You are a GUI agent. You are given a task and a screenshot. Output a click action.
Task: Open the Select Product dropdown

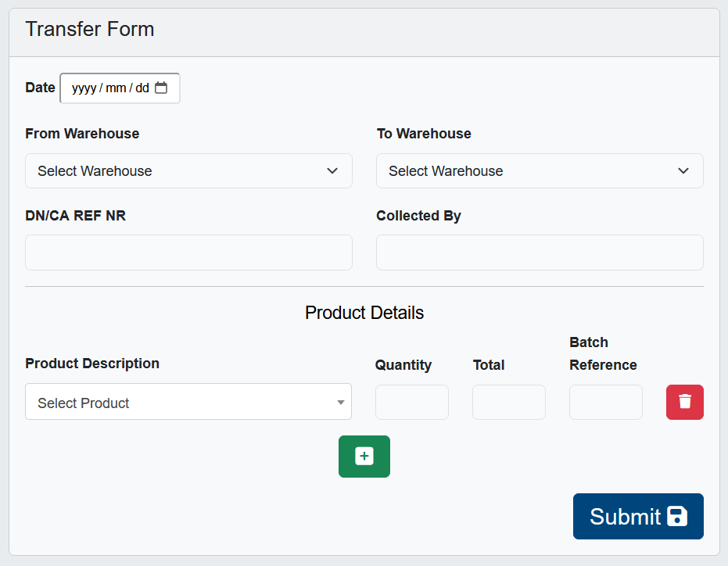(188, 403)
